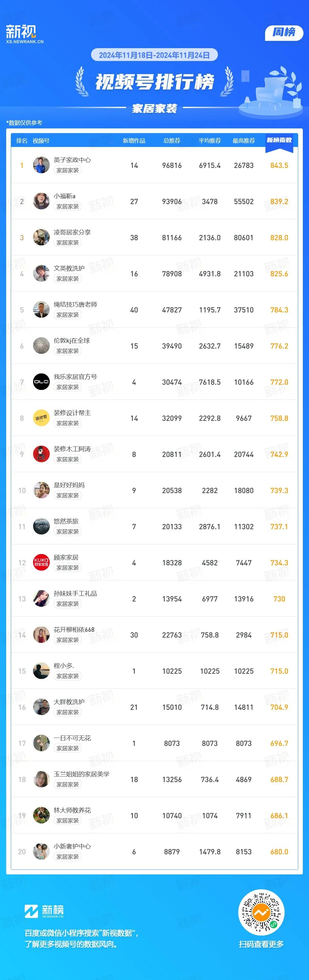Click the date range 2024年11月18日-11月24日 pill
This screenshot has width=309, height=980.
coord(154,55)
